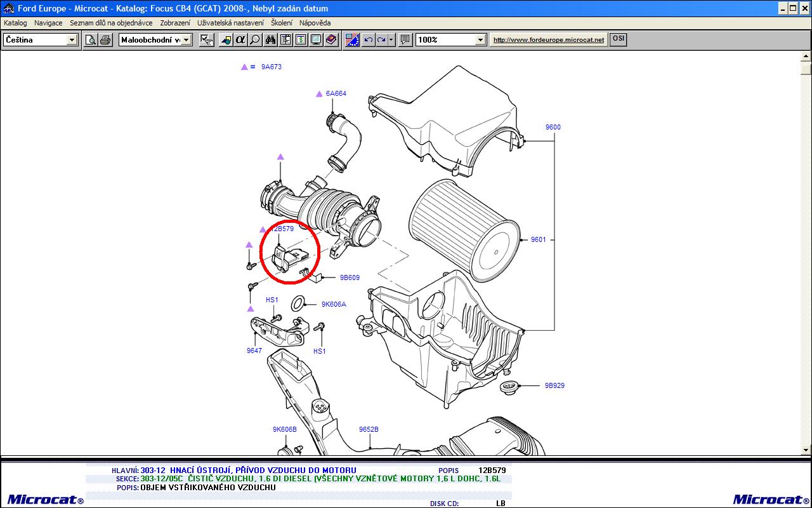Expand the Maloobchodní price type dropdown
The width and height of the screenshot is (812, 508).
tap(187, 40)
